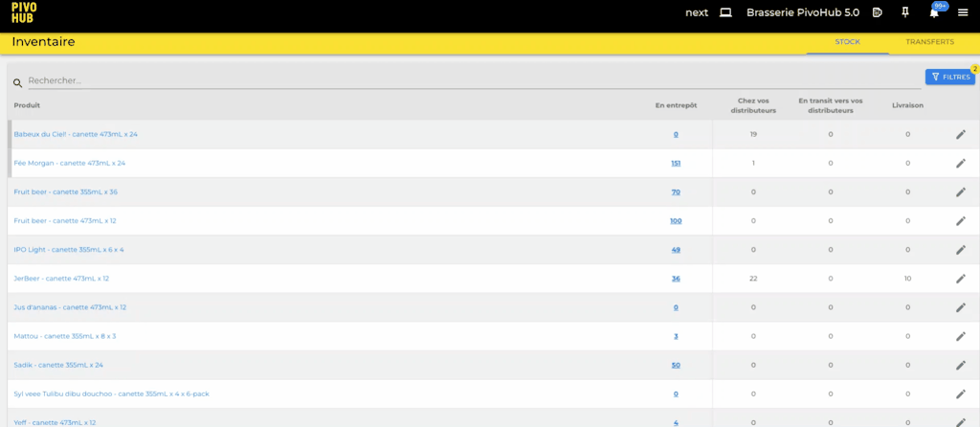Edit stock for IPO Light row

click(961, 250)
